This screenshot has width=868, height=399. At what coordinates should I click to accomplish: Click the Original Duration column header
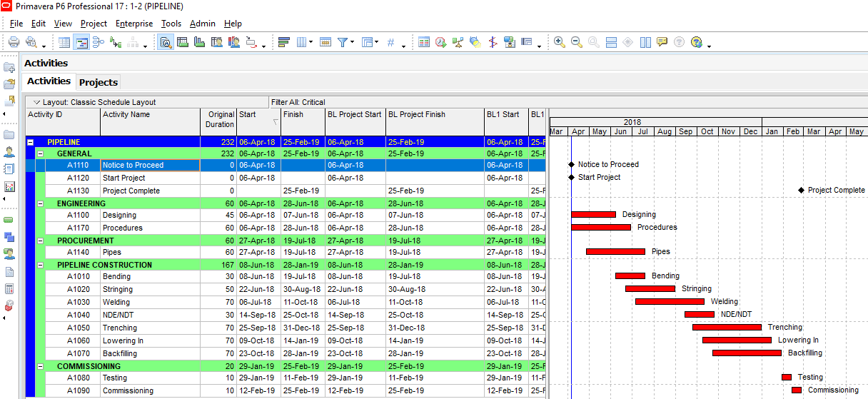point(218,122)
